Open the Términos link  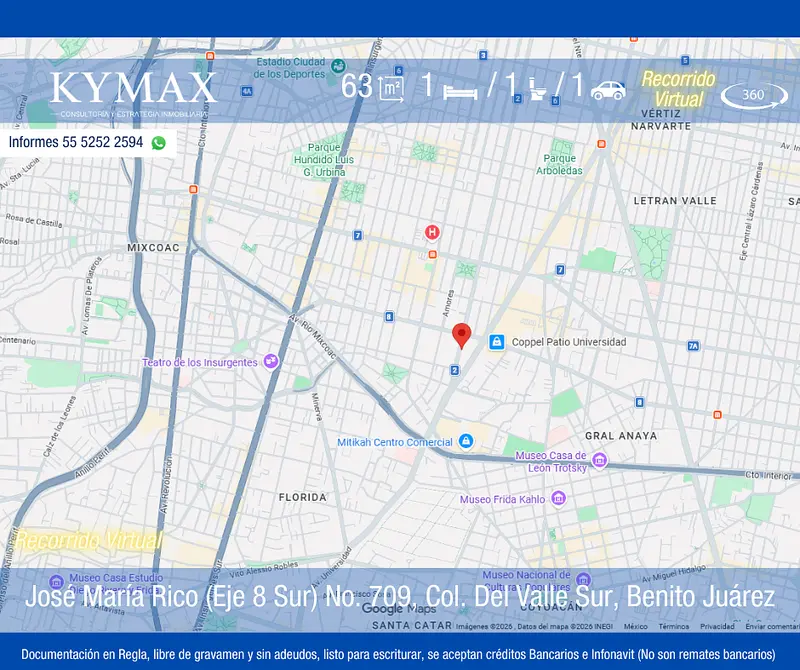(x=673, y=626)
